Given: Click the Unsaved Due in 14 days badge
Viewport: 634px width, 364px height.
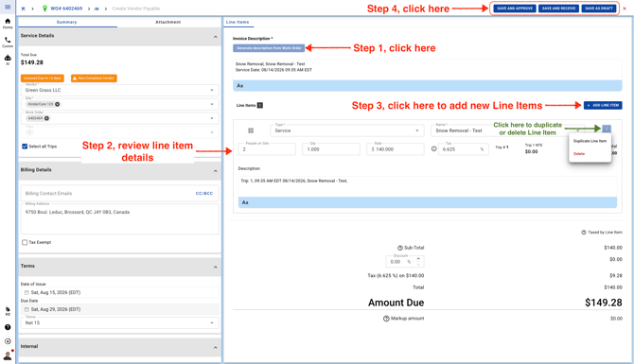Looking at the screenshot, I should pos(43,78).
